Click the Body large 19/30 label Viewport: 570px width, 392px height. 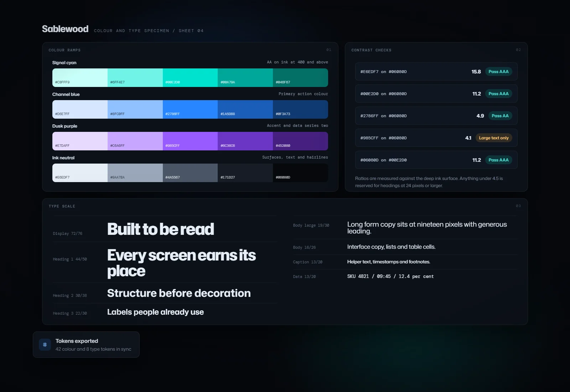click(311, 226)
